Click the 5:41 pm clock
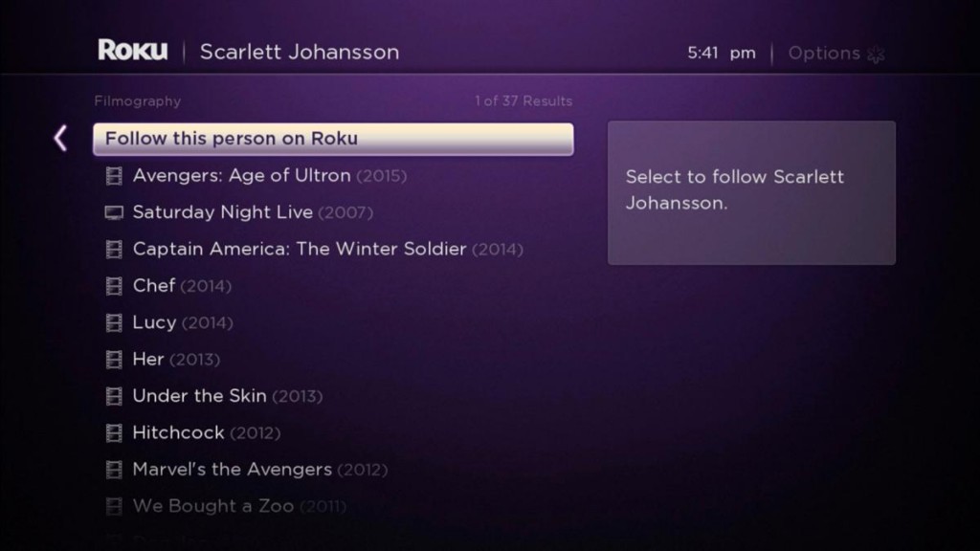Screen dimensions: 980x551 tap(721, 54)
